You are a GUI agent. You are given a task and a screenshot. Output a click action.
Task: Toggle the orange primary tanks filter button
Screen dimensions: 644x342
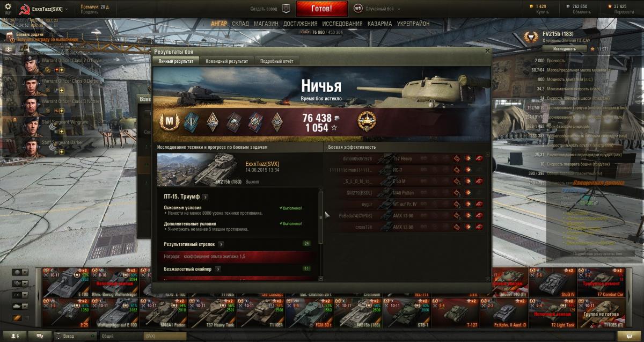pyautogui.click(x=17, y=317)
